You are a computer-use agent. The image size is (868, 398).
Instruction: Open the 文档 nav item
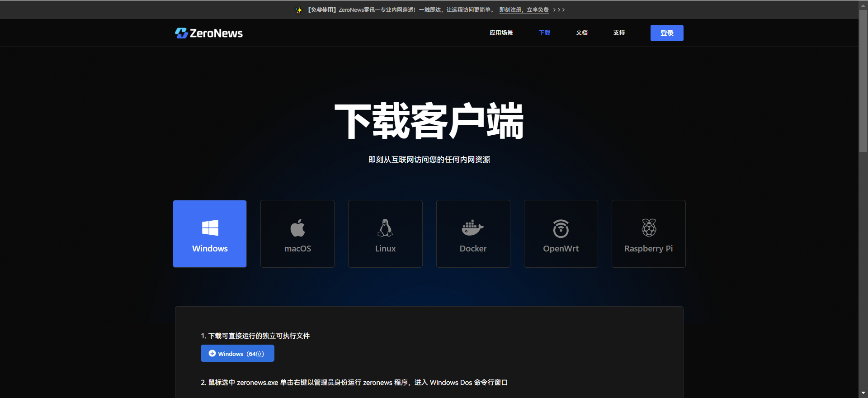[x=582, y=33]
